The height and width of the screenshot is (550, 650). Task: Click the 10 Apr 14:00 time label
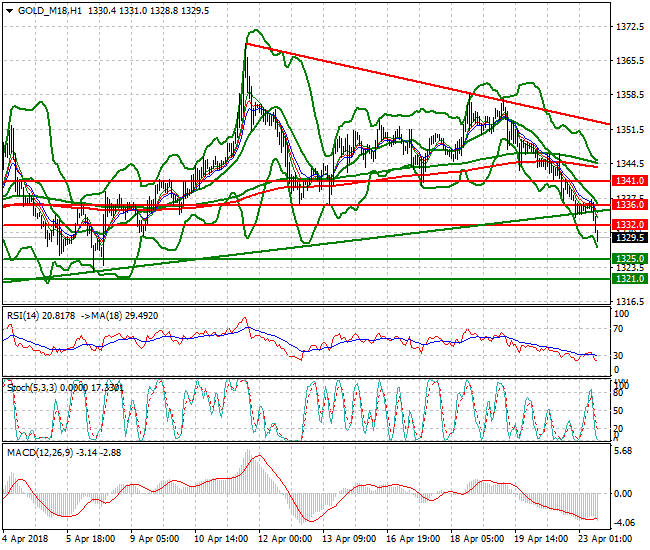(x=221, y=539)
